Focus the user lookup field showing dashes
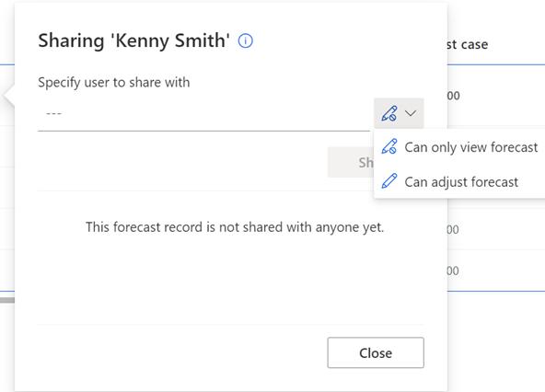 coord(203,113)
